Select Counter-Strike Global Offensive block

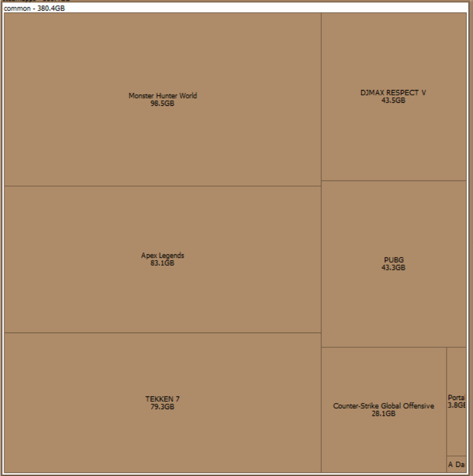click(384, 410)
